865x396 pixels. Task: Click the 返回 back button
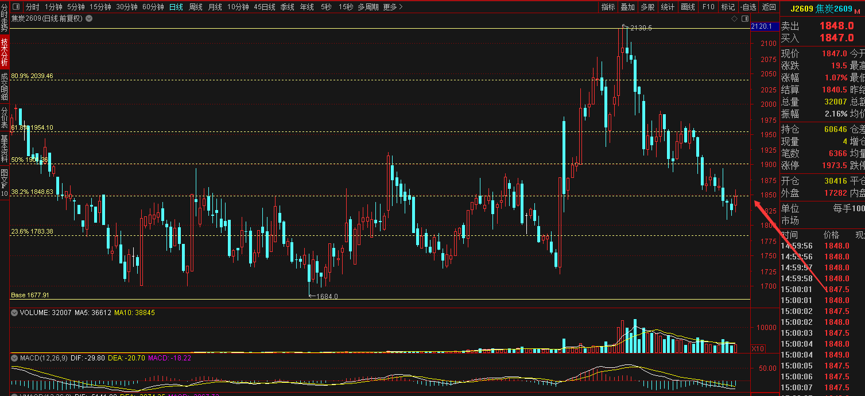[x=768, y=7]
